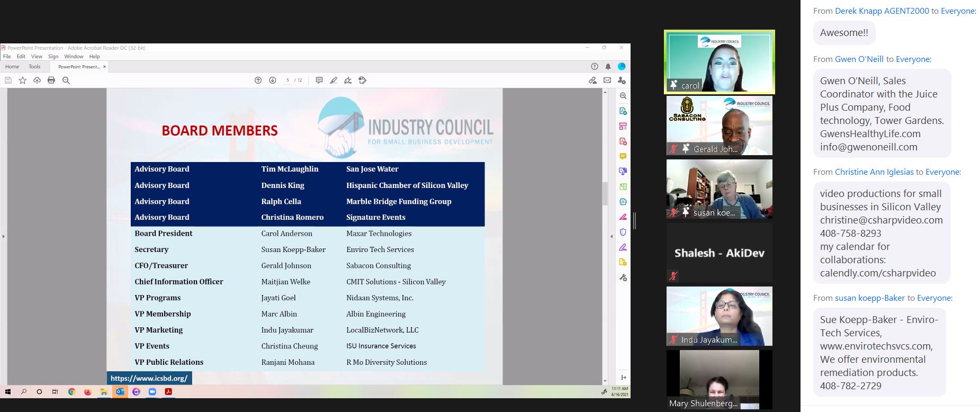Open Create PDF tool in right pane

(x=623, y=141)
